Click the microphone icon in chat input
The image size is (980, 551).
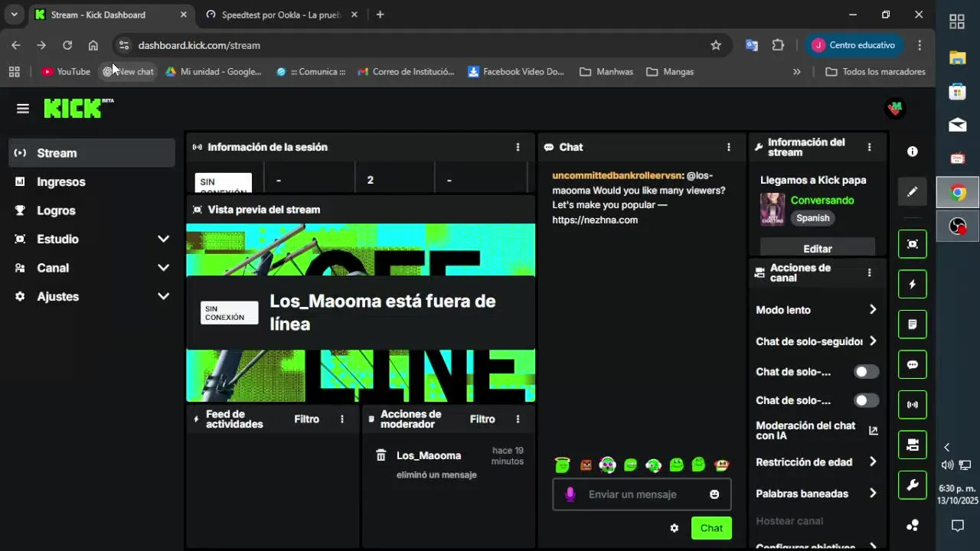pos(570,494)
